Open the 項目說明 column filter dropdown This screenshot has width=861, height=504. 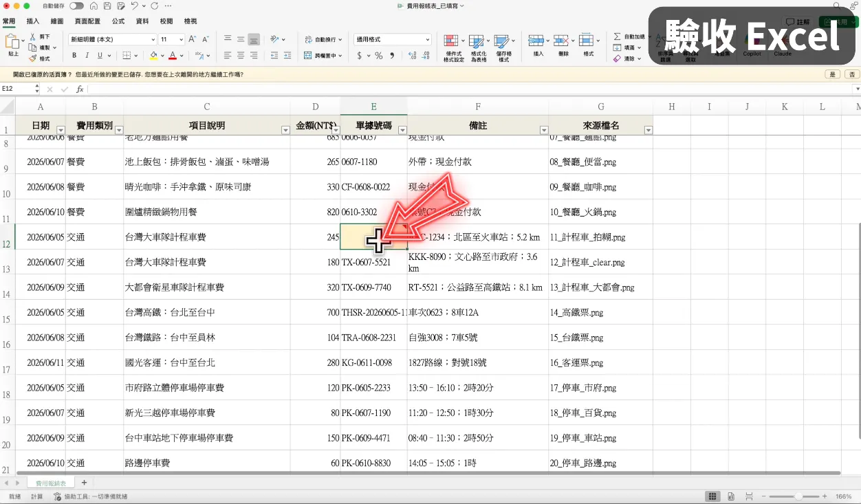click(285, 130)
